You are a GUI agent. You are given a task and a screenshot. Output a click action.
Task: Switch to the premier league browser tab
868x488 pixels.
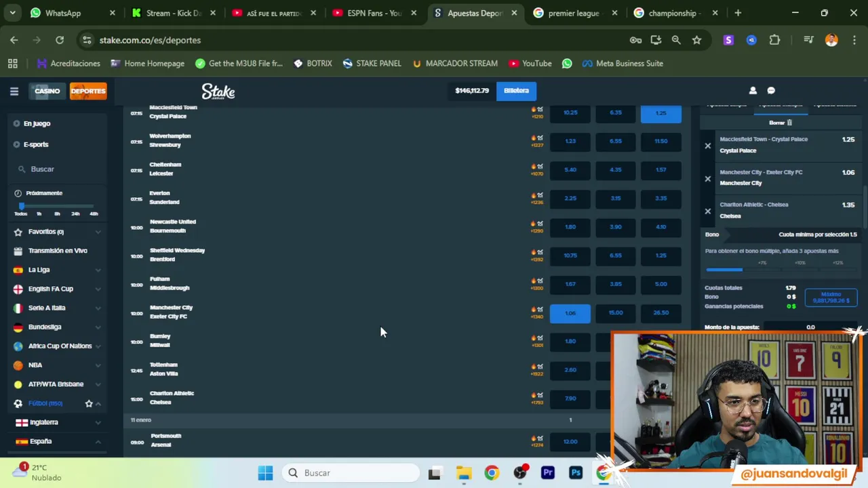click(575, 13)
